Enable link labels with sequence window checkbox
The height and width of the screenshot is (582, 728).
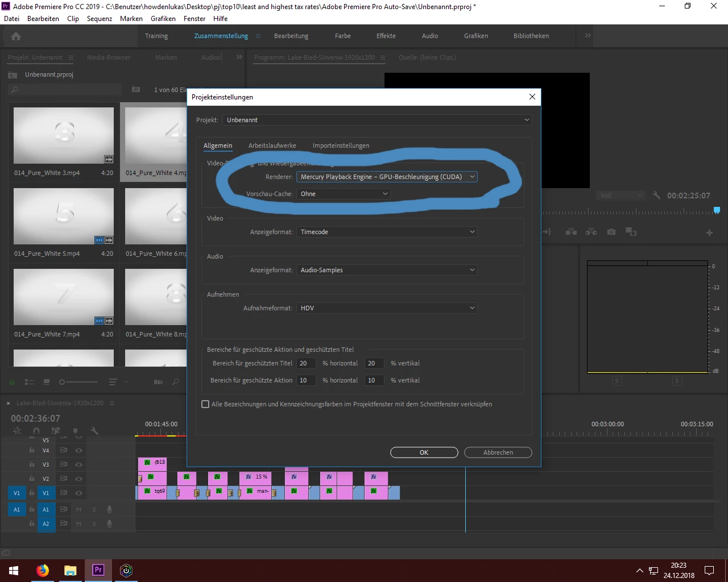(205, 404)
